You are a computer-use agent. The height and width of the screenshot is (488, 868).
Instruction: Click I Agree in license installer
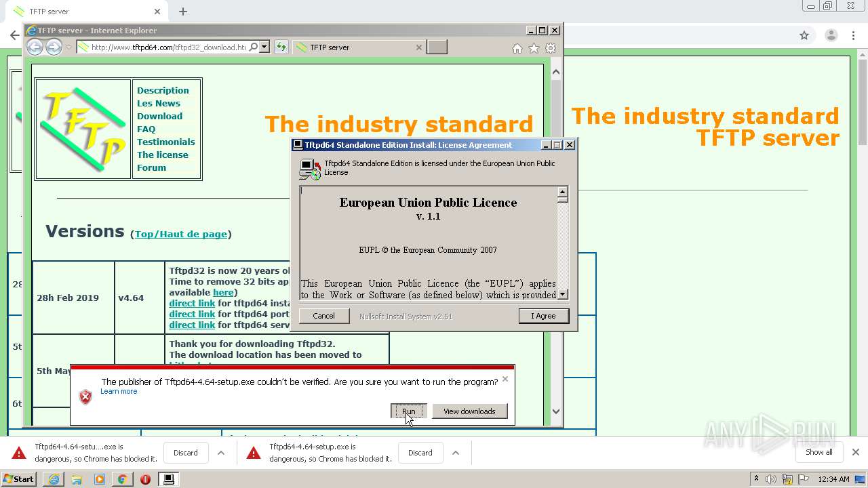click(543, 316)
